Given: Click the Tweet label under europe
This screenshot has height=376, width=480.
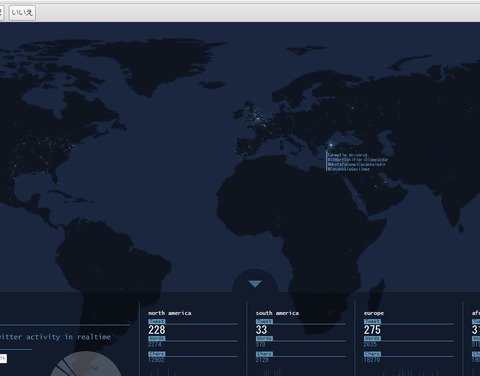Looking at the screenshot, I should [x=372, y=321].
